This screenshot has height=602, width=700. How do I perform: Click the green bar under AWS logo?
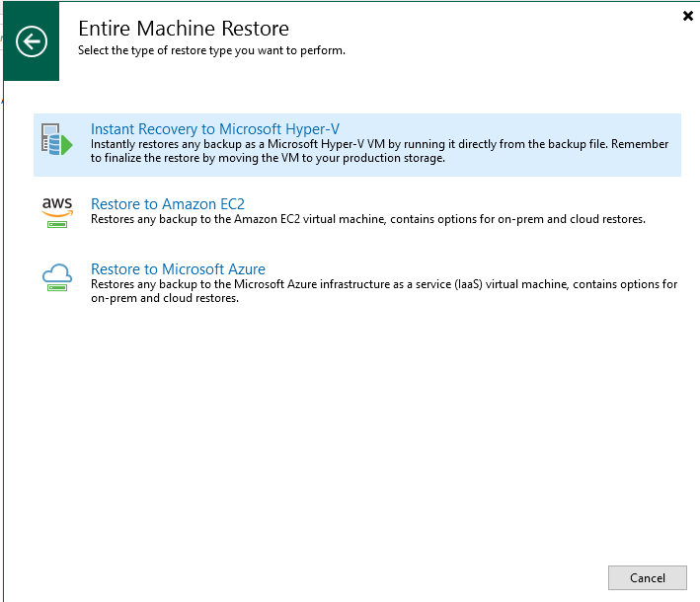pyautogui.click(x=57, y=223)
